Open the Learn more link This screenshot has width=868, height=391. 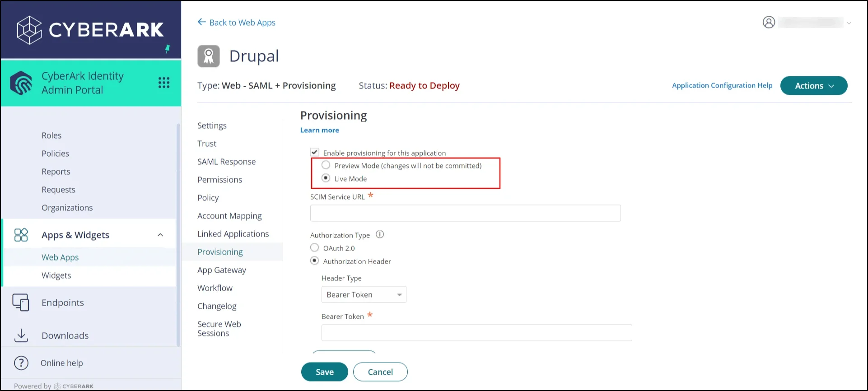(319, 130)
